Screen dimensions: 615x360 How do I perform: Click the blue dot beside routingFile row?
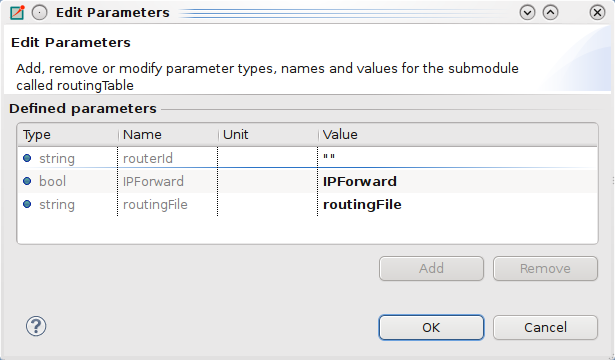pyautogui.click(x=27, y=204)
